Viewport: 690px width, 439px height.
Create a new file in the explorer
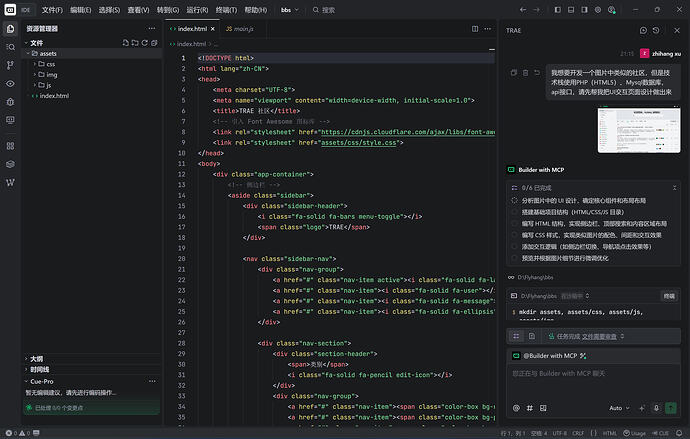pos(125,43)
